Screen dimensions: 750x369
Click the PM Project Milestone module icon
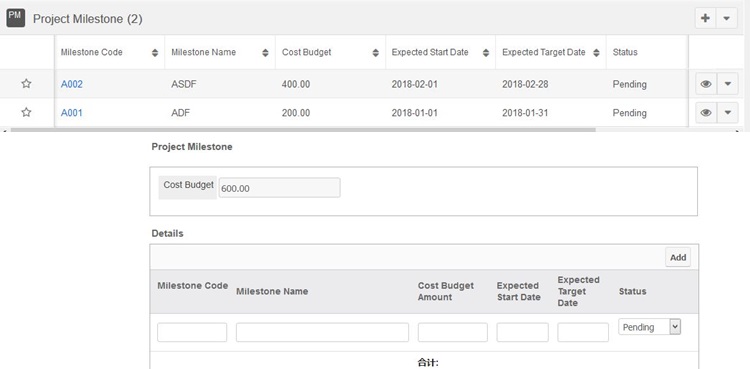click(x=15, y=18)
